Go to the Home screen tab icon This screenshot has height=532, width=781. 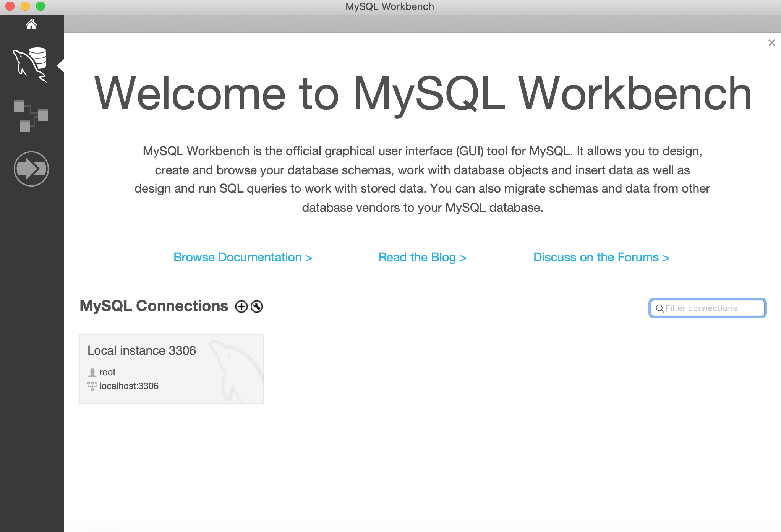point(31,24)
